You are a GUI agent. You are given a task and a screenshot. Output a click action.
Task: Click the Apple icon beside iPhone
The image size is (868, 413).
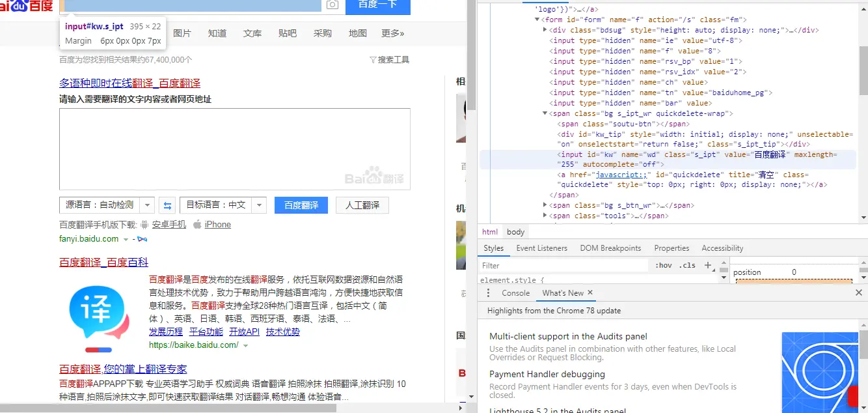(197, 225)
